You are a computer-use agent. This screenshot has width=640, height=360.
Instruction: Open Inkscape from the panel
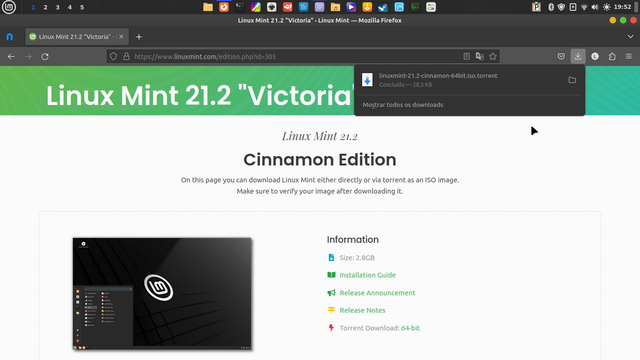coord(271,7)
